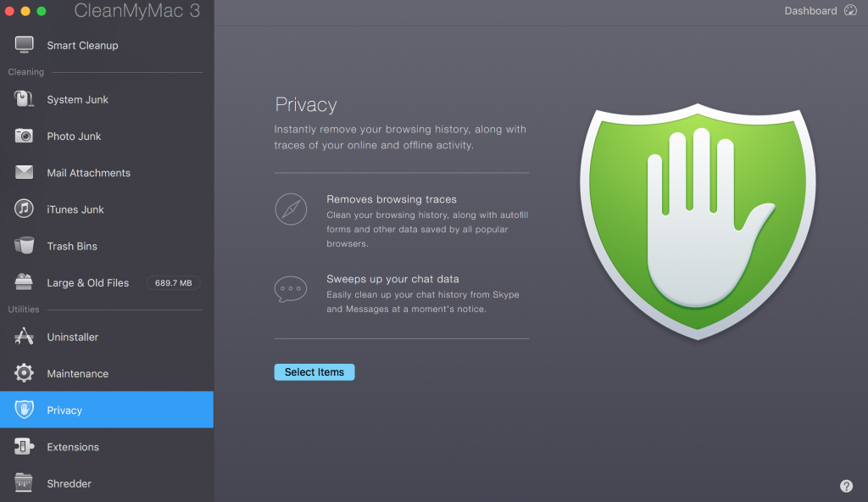The width and height of the screenshot is (868, 502).
Task: Click the Large & Old Files box icon
Action: (x=24, y=282)
